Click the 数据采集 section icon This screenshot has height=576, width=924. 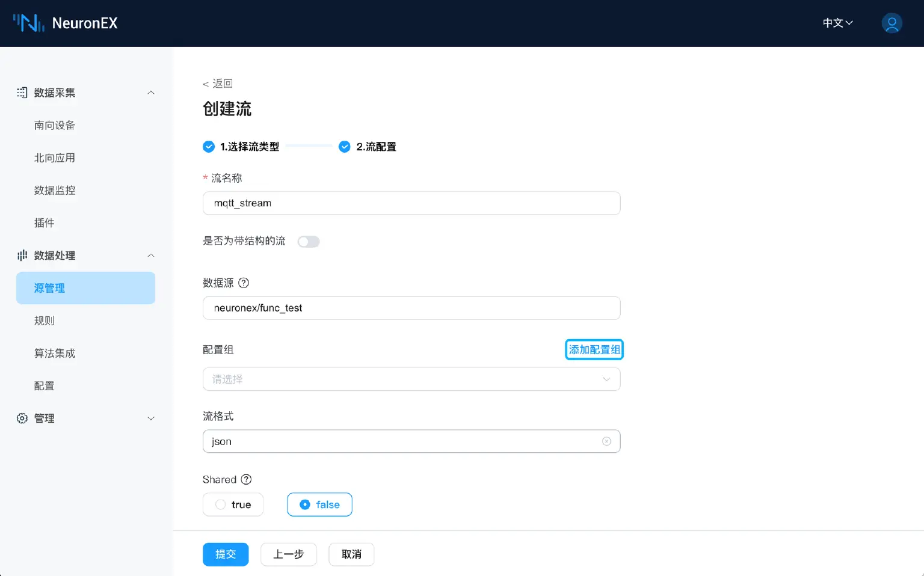pyautogui.click(x=22, y=93)
